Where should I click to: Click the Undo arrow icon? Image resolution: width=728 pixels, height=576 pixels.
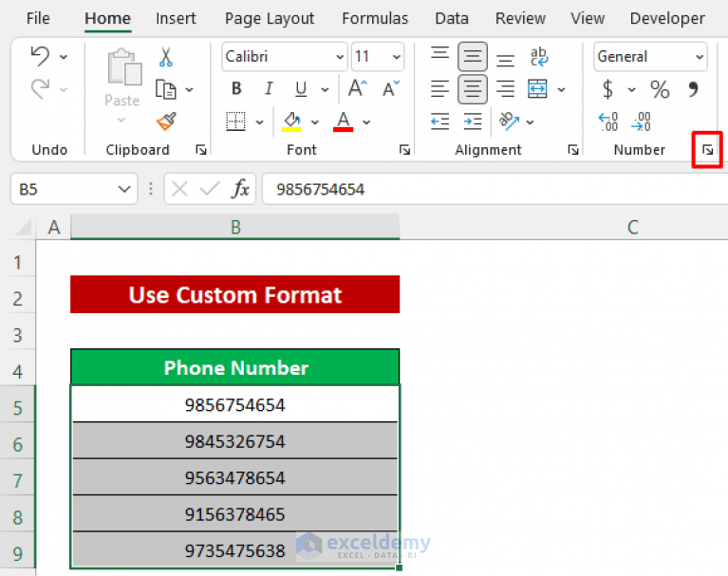click(40, 57)
